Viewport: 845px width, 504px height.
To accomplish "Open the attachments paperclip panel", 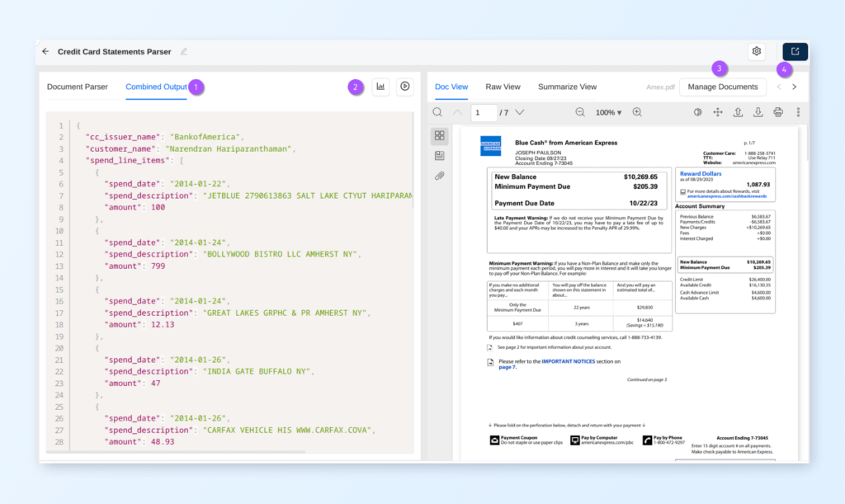I will click(x=439, y=176).
